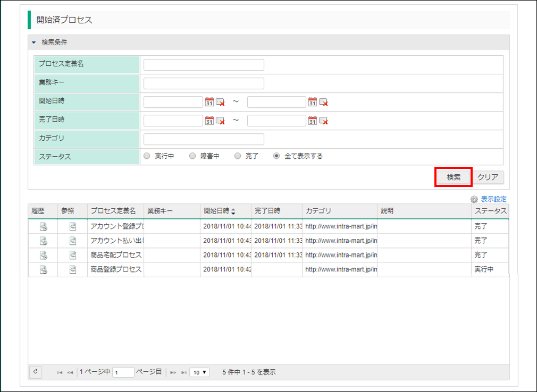The width and height of the screenshot is (537, 392).
Task: Open reference icon for アカウント払い出し row
Action: click(x=73, y=241)
